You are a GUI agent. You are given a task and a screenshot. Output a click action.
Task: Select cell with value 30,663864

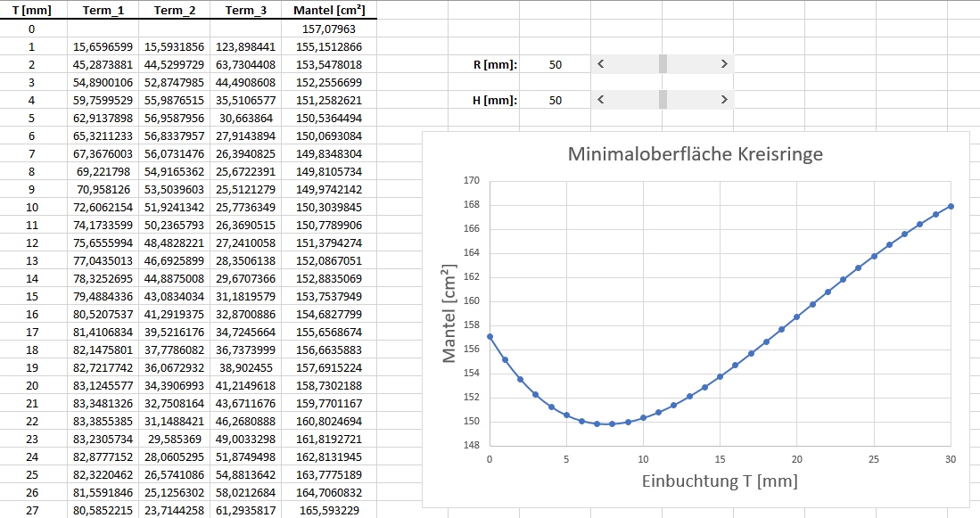click(x=245, y=118)
